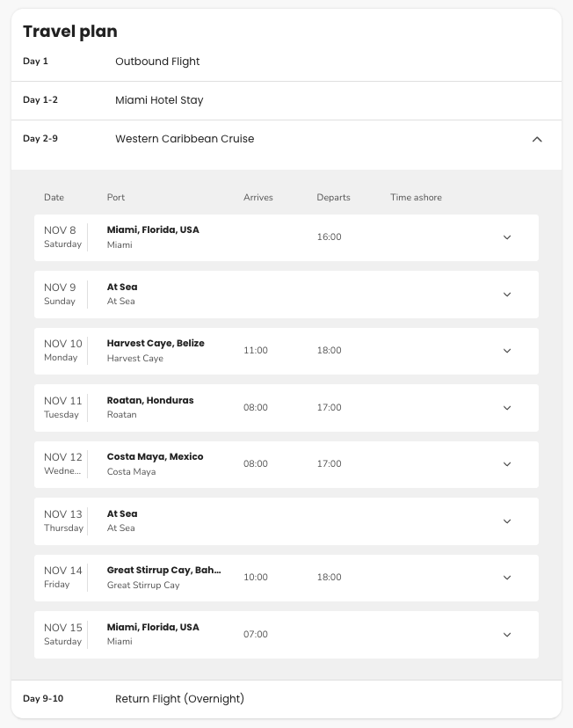Select the Western Caribbean Cruise title
573x728 pixels.
tap(185, 139)
